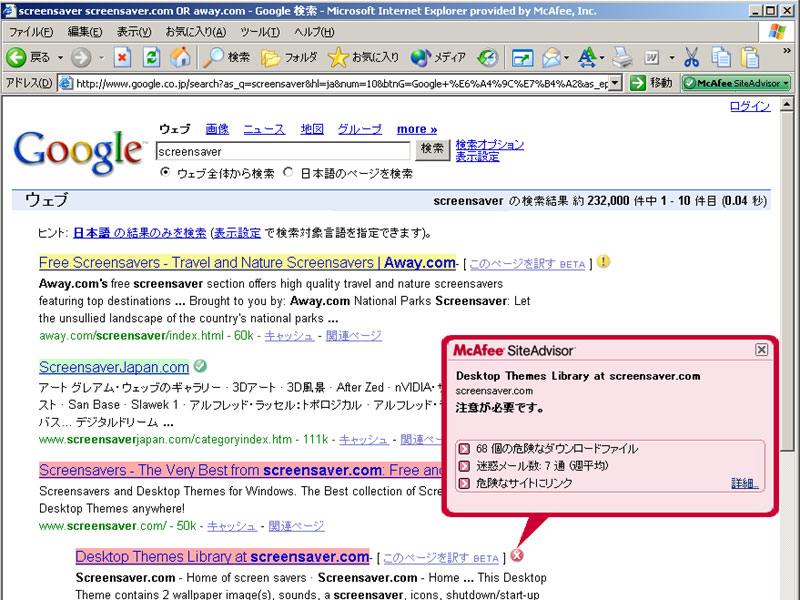The height and width of the screenshot is (600, 800).
Task: Go to the Home page icon
Action: [180, 57]
